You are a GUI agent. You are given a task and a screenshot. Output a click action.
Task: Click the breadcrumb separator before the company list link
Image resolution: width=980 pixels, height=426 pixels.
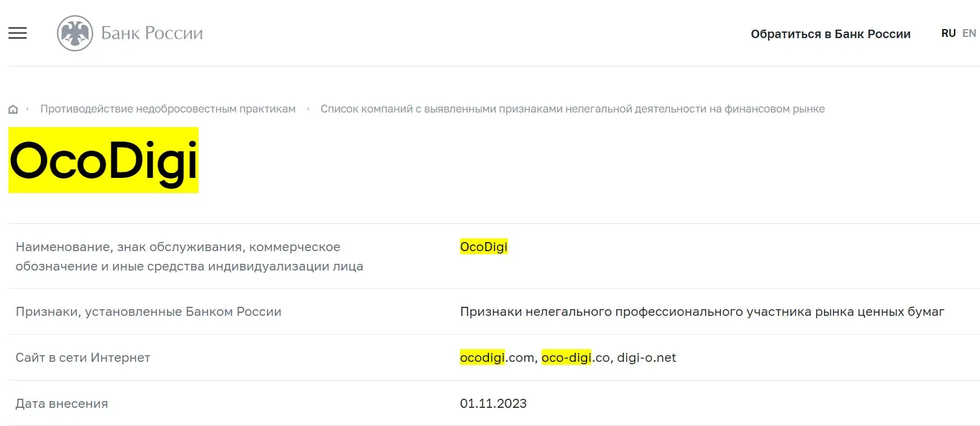coord(308,109)
